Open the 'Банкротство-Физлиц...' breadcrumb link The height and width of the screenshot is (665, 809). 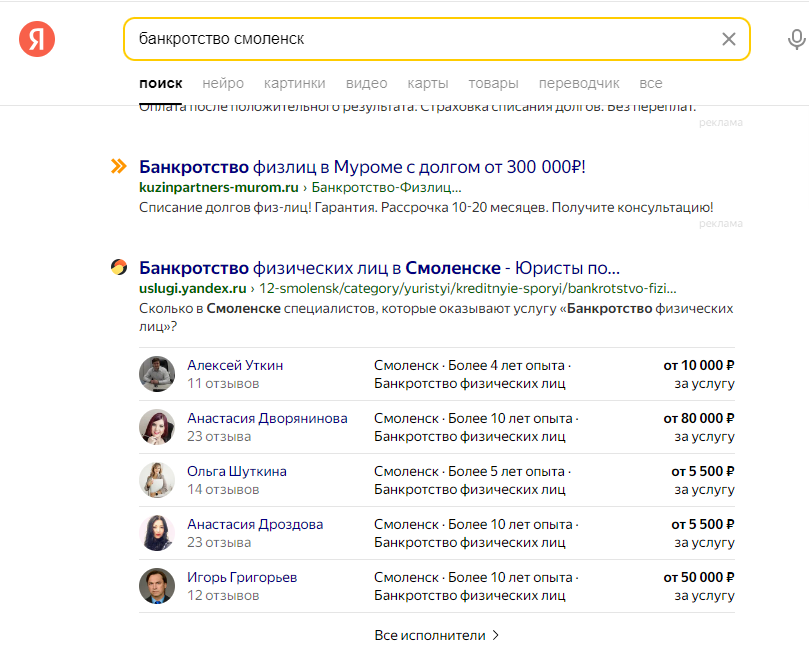click(x=386, y=187)
